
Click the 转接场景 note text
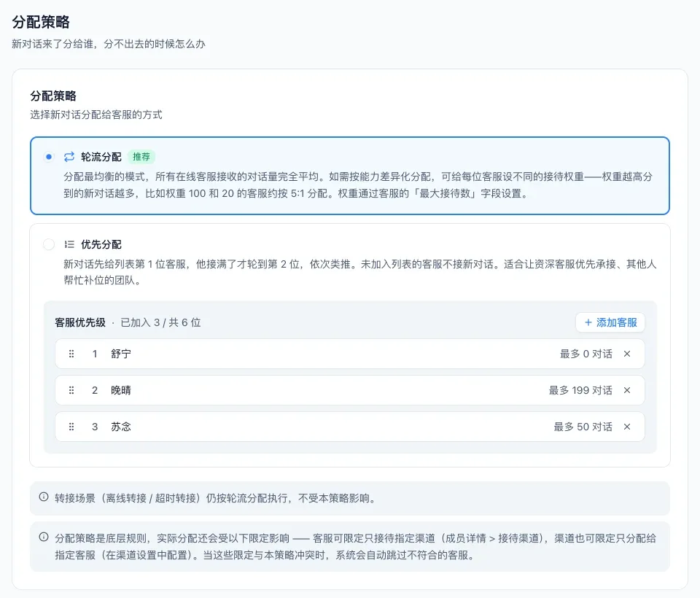(216, 498)
